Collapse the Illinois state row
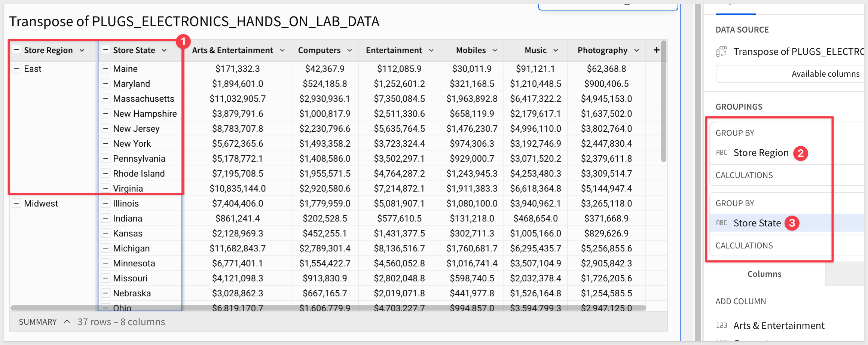This screenshot has height=345, width=868. point(106,203)
